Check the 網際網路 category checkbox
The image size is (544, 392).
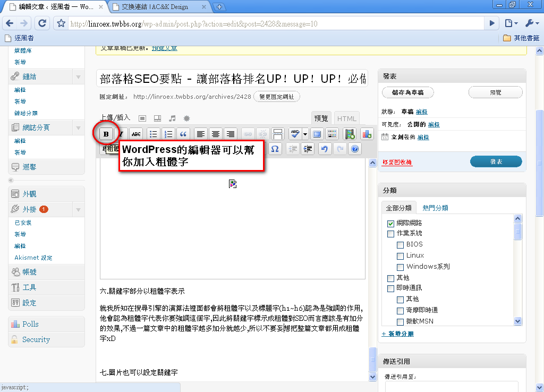pos(390,224)
